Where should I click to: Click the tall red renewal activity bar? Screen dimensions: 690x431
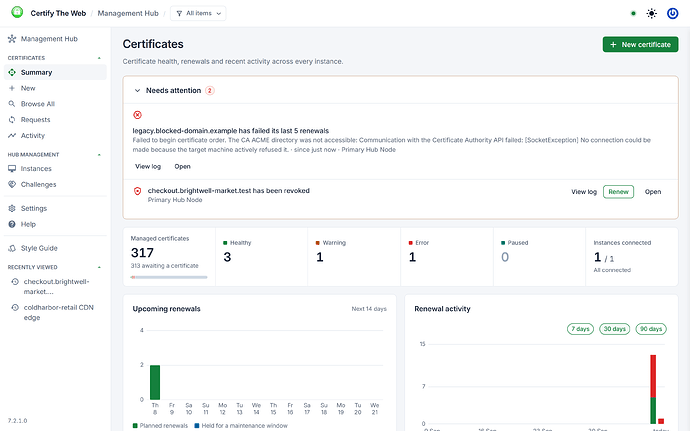pos(653,376)
